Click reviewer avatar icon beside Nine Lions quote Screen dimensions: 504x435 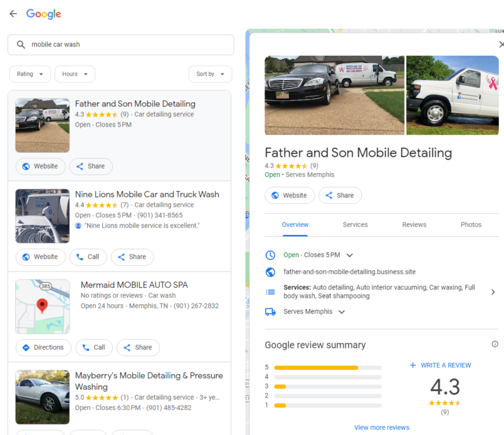point(78,226)
